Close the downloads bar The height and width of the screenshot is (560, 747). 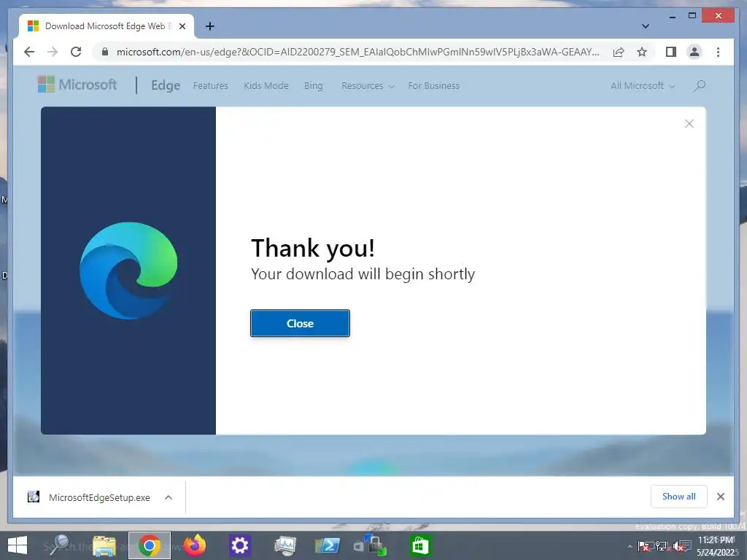pos(720,497)
